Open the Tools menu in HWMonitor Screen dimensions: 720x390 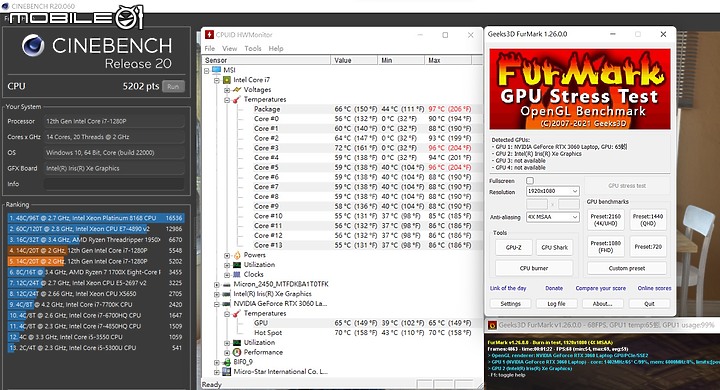(x=253, y=48)
